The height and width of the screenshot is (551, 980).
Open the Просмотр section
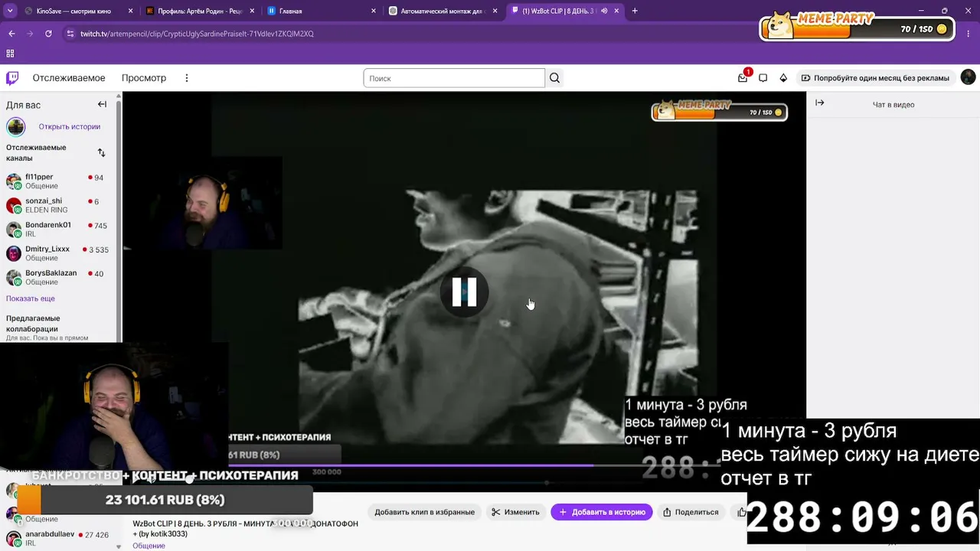(144, 78)
